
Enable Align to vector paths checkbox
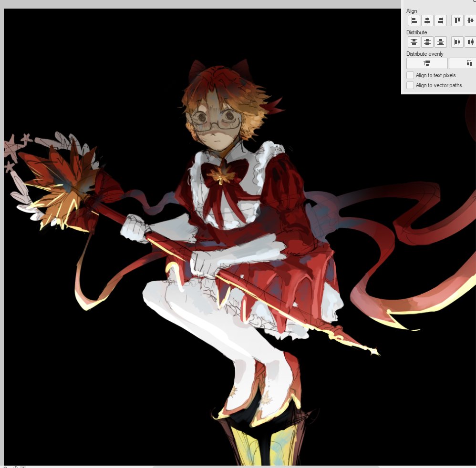tap(410, 85)
